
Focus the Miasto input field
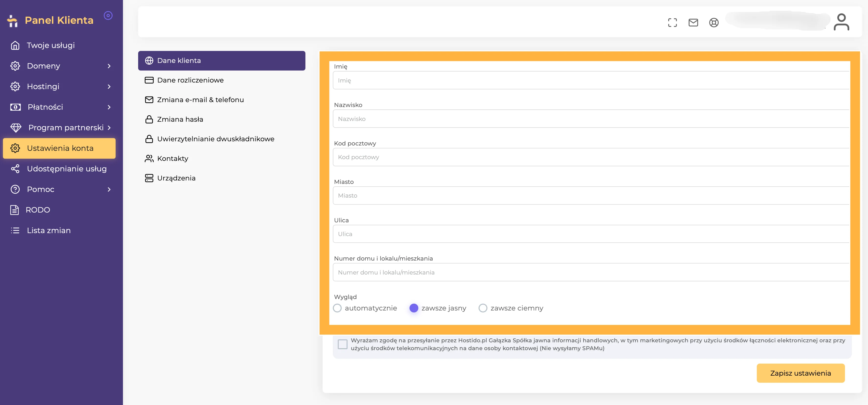[x=591, y=195]
